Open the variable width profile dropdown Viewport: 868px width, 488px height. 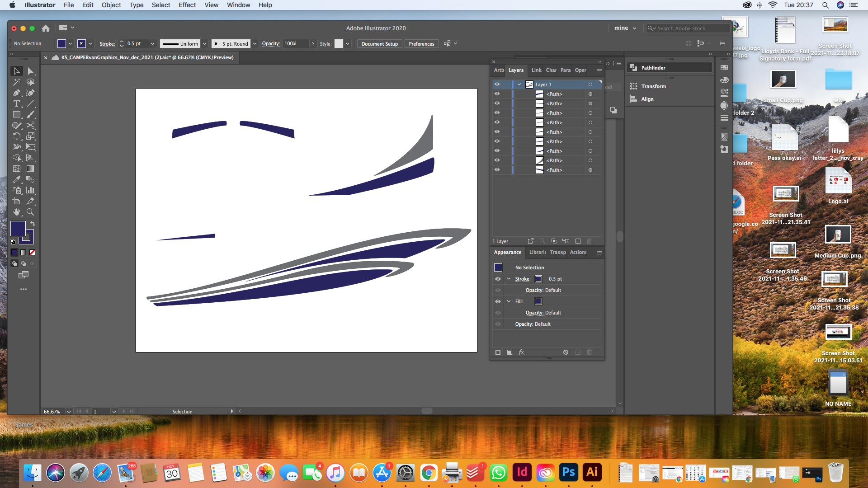click(x=205, y=43)
